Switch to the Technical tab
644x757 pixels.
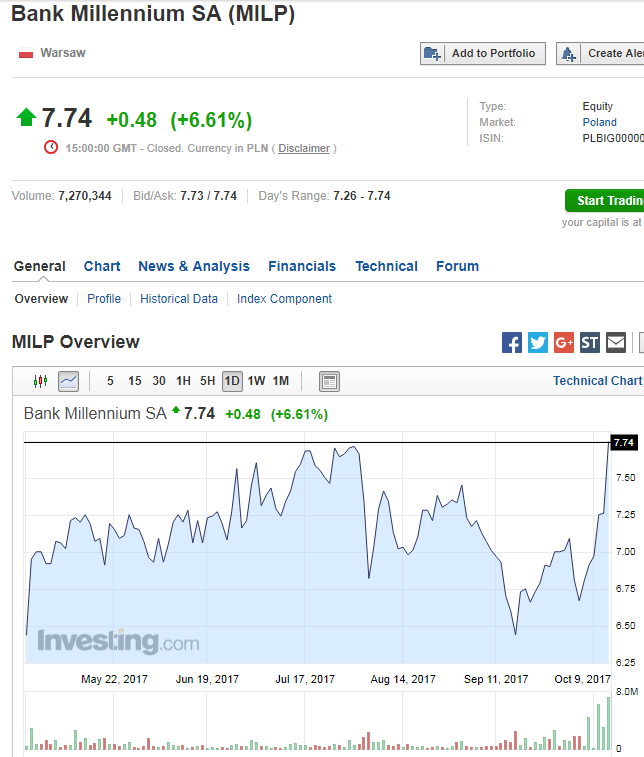pyautogui.click(x=386, y=266)
